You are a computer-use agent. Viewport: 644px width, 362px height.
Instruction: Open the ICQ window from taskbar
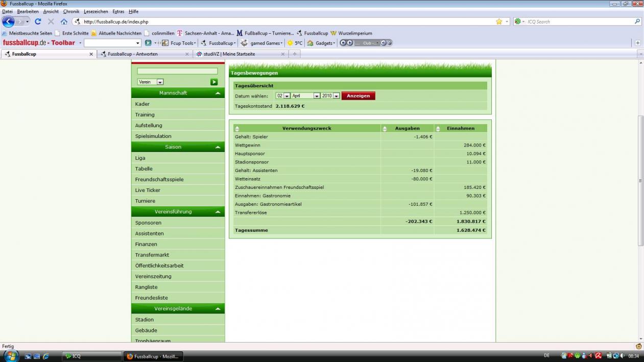pos(92,356)
